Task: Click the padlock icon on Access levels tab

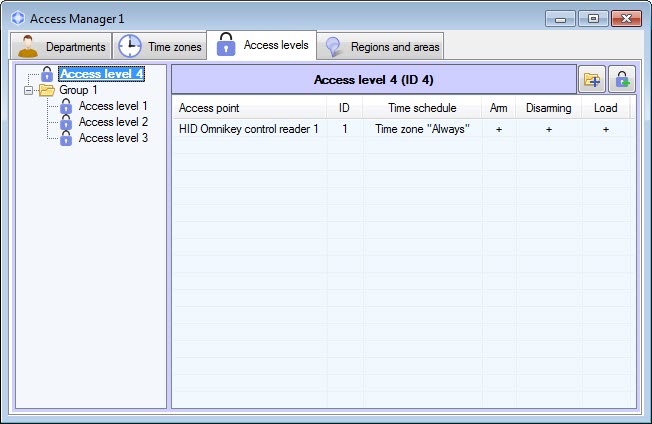Action: [226, 44]
